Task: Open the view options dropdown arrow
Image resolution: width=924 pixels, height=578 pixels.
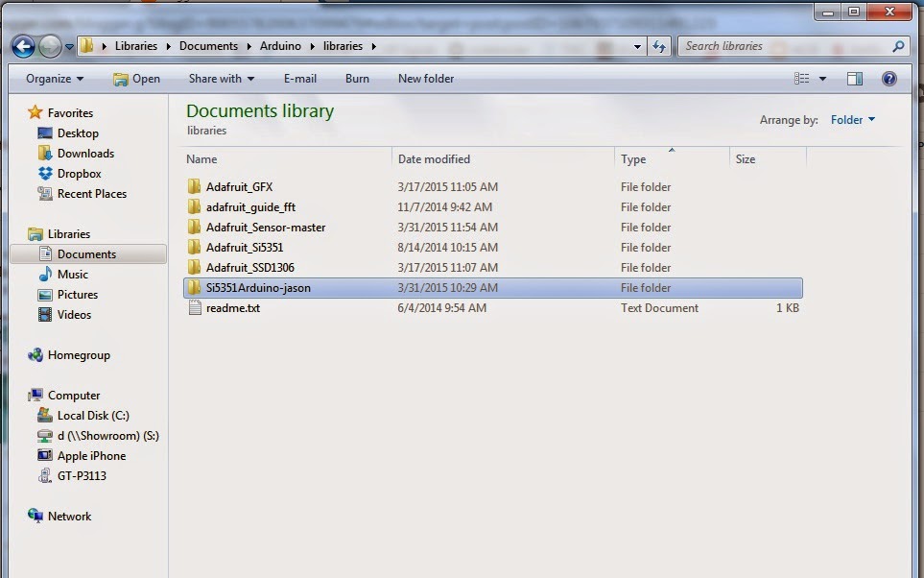Action: tap(822, 79)
